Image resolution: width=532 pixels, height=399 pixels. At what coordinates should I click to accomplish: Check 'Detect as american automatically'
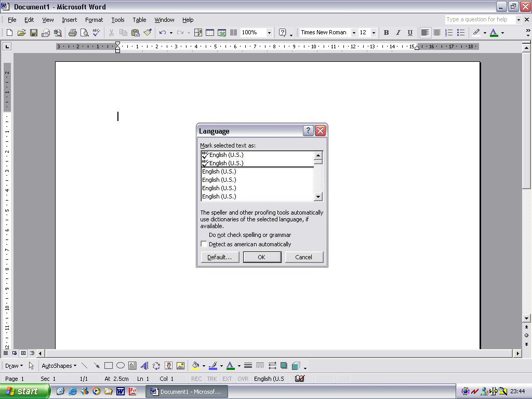pos(204,244)
